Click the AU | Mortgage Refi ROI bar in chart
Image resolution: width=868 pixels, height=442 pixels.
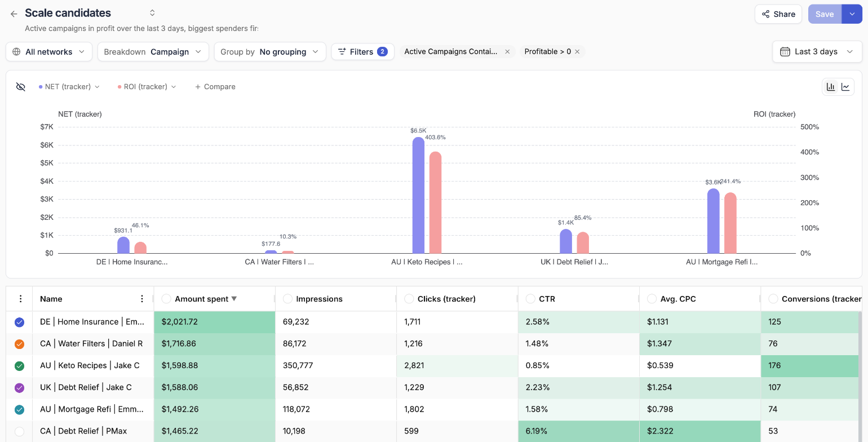[730, 223]
